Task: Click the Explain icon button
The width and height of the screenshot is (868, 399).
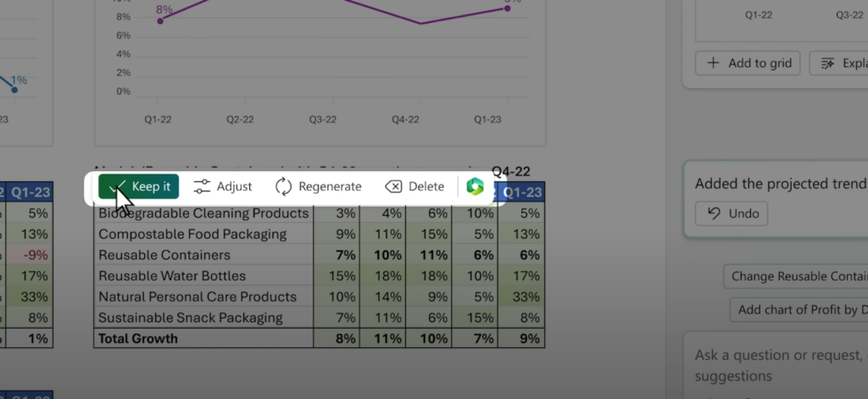Action: [x=838, y=63]
